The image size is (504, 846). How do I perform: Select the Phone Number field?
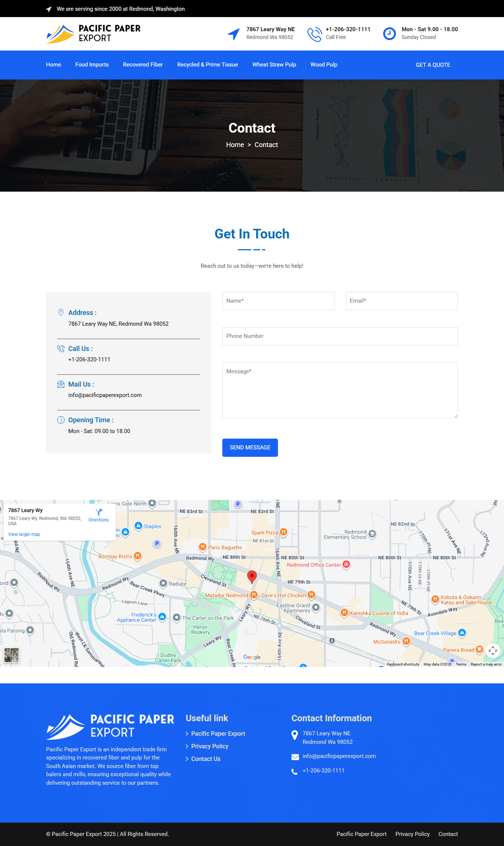click(340, 336)
